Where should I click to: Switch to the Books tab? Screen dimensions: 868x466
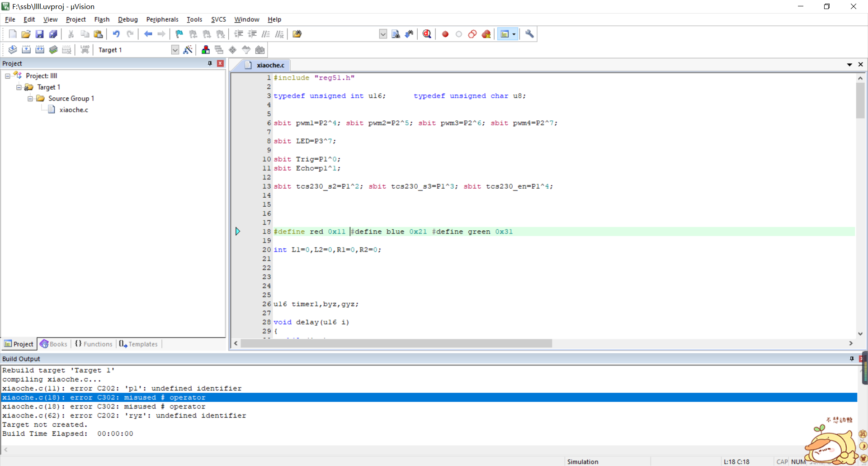point(53,344)
